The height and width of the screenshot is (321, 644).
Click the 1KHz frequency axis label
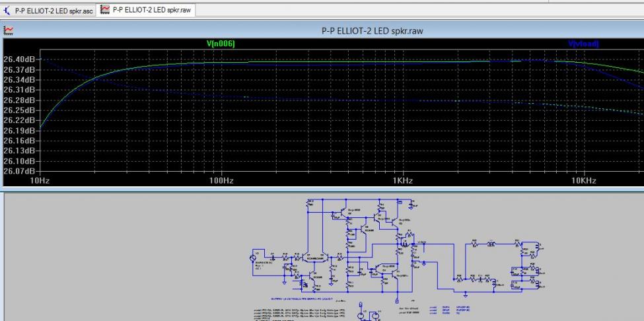402,180
